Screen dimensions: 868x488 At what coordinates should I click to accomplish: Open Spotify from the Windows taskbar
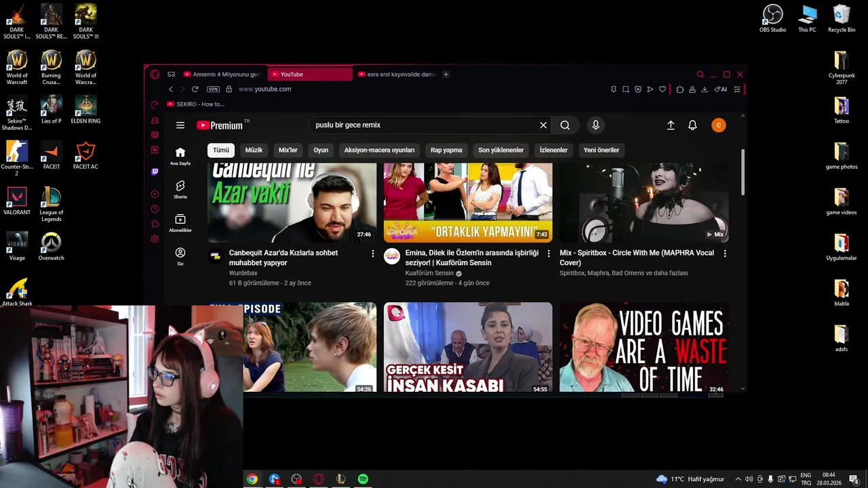[x=363, y=479]
